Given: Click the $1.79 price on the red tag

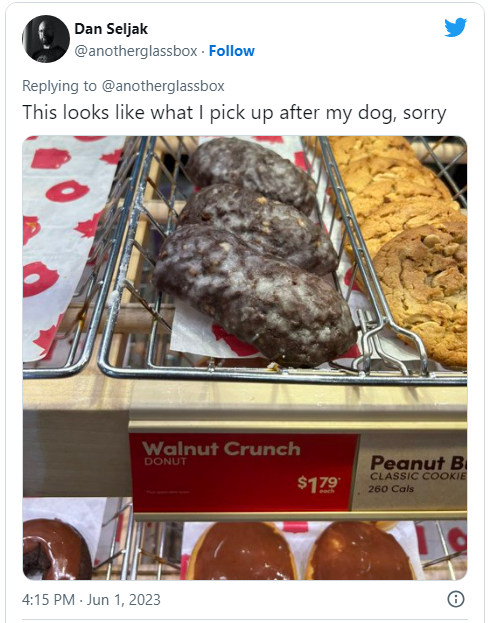Looking at the screenshot, I should tap(319, 484).
